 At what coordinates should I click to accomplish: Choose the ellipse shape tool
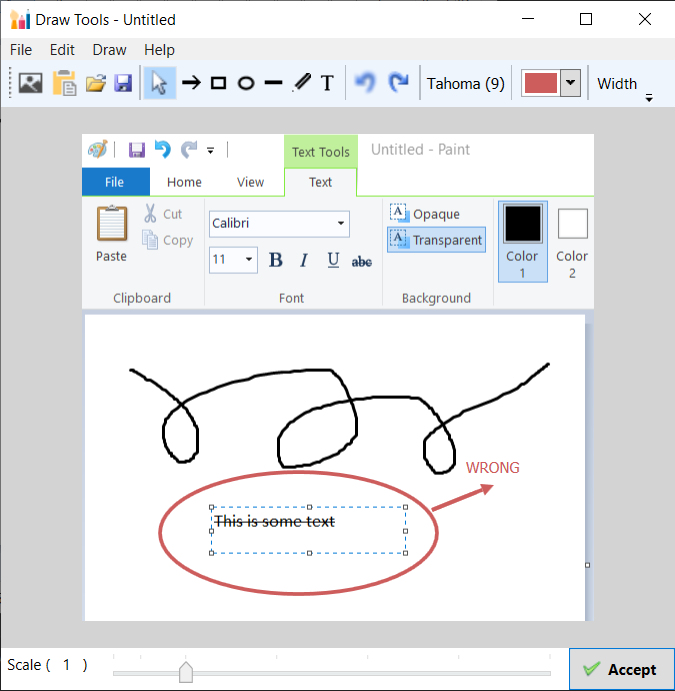point(246,84)
